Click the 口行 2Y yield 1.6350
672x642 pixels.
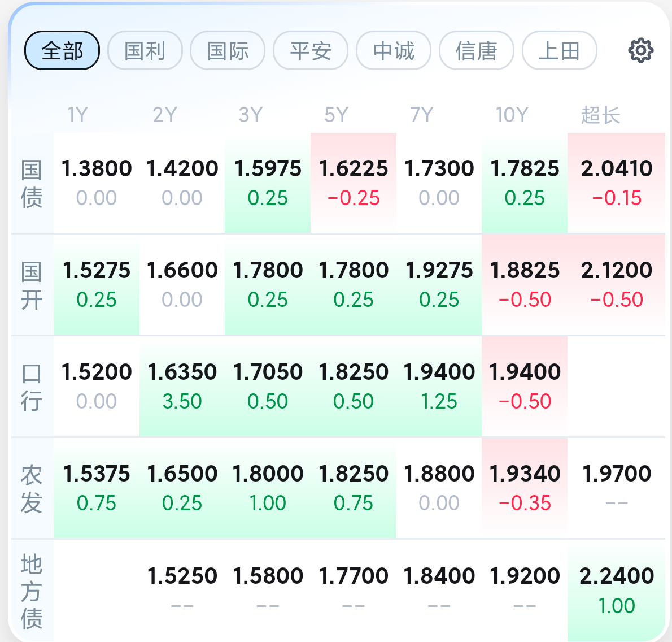click(182, 387)
